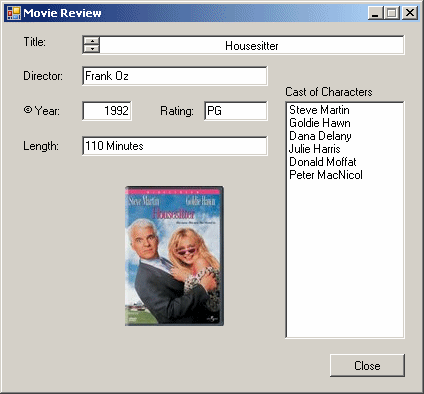424x394 pixels.
Task: Click the Rating field containing PG
Action: point(236,111)
